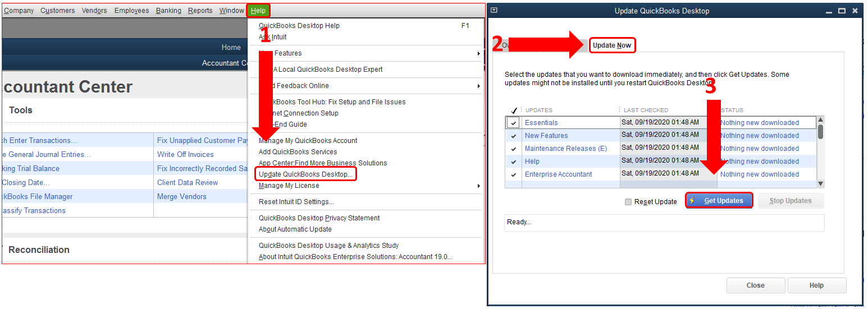Click the Ready... status field
This screenshot has width=868, height=309.
pyautogui.click(x=664, y=223)
